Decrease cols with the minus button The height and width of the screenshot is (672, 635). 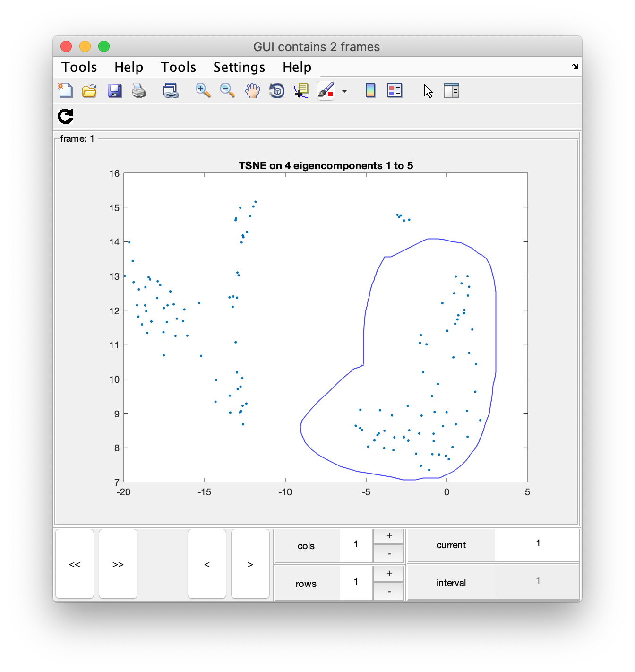[389, 554]
